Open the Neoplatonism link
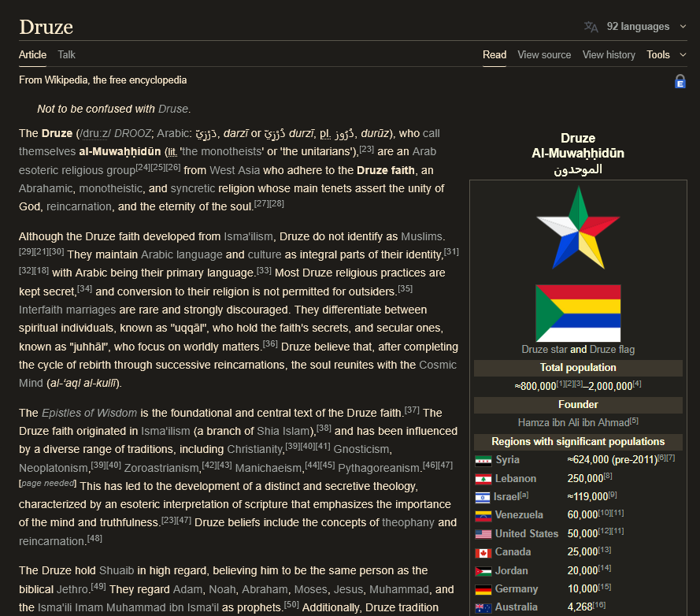The width and height of the screenshot is (700, 616). [x=54, y=468]
